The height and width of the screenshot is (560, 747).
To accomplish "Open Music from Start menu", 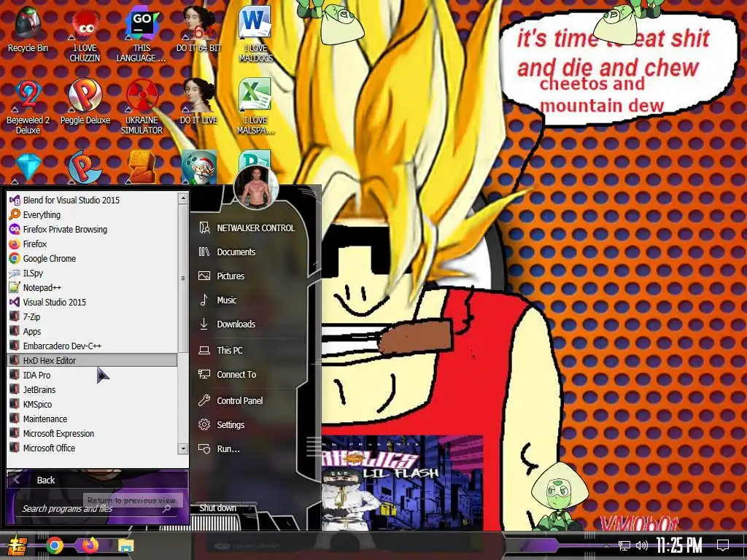I will click(248, 300).
